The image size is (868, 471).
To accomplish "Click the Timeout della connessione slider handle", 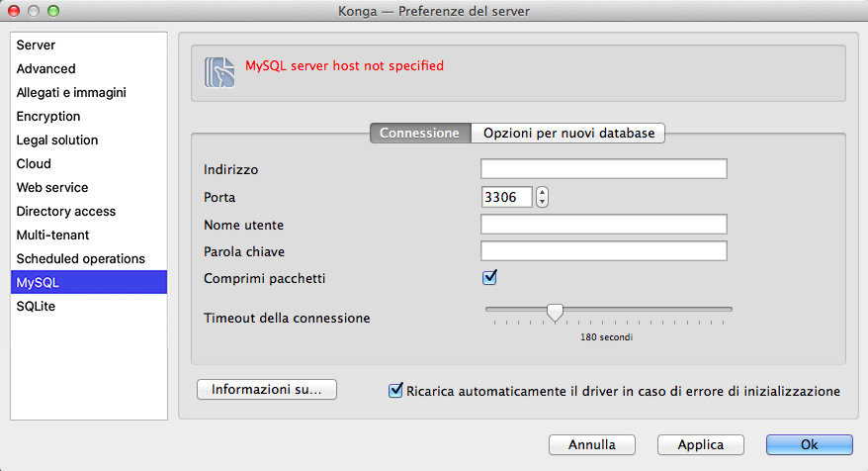I will [x=556, y=313].
